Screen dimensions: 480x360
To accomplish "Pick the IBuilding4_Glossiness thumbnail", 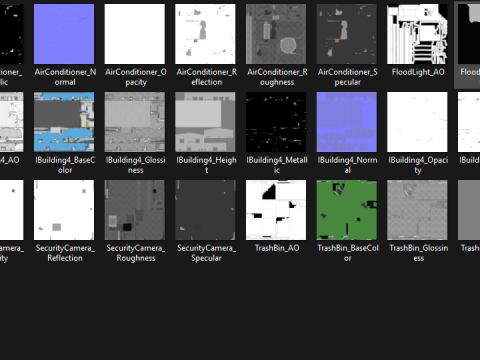I will pyautogui.click(x=135, y=122).
